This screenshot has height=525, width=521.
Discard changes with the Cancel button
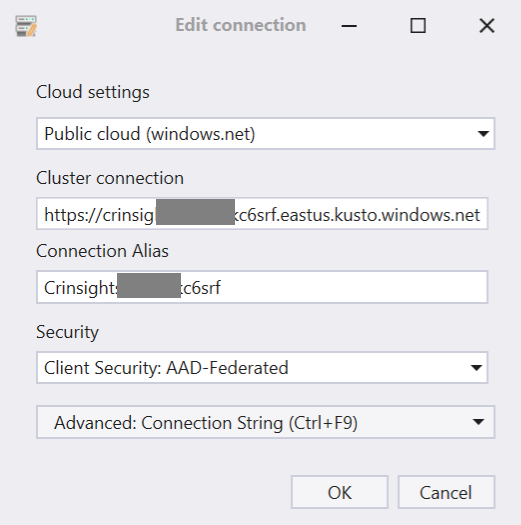pyautogui.click(x=446, y=492)
